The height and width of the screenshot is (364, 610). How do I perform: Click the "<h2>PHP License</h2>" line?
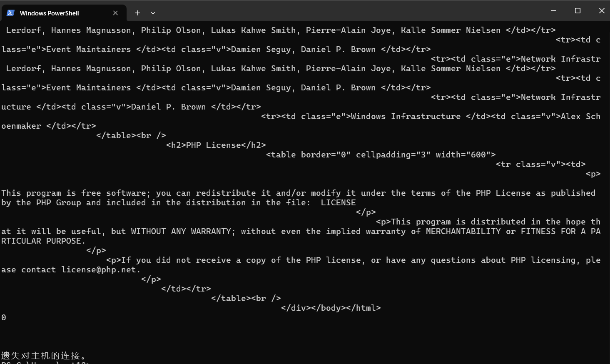tap(216, 145)
